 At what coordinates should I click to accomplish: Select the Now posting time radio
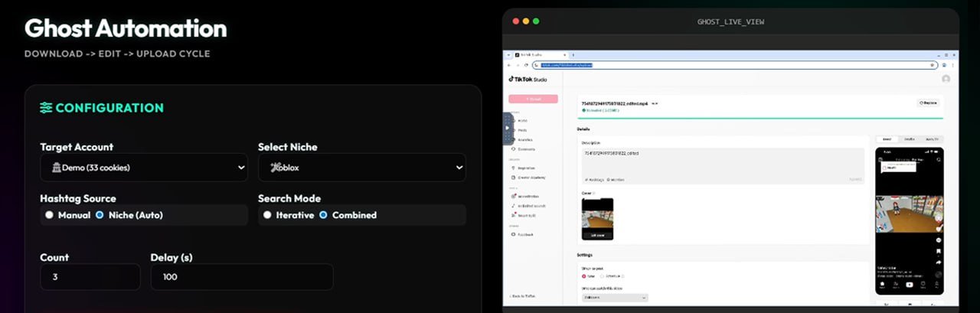pyautogui.click(x=584, y=276)
